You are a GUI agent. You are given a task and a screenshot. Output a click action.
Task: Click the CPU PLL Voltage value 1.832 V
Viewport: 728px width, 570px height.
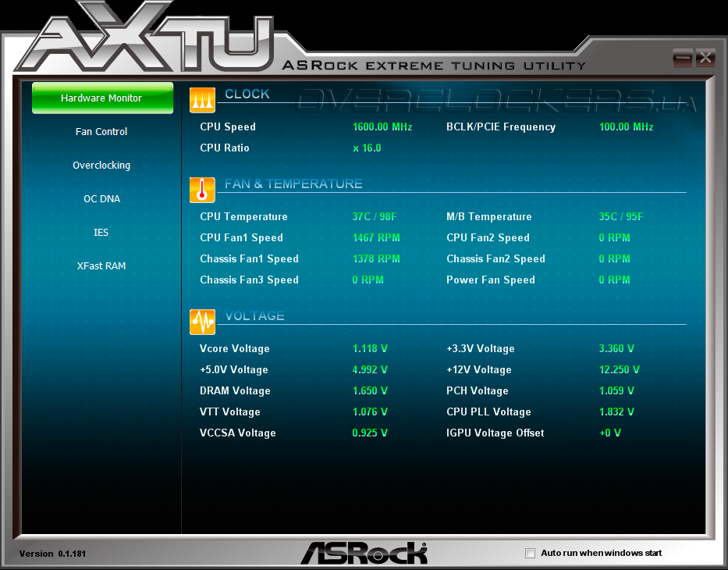pyautogui.click(x=616, y=411)
